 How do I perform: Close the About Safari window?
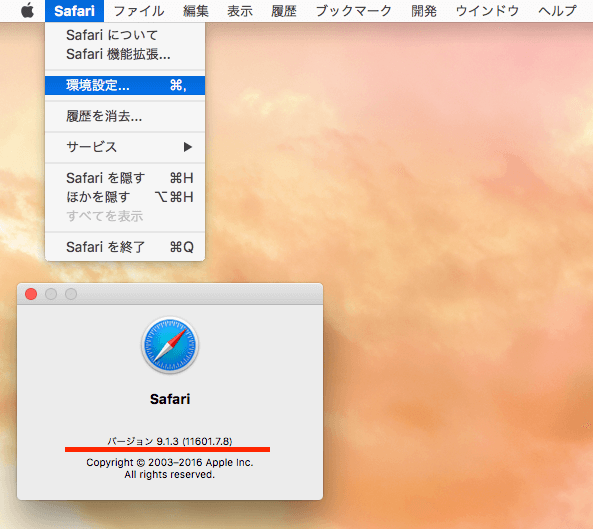click(x=31, y=294)
